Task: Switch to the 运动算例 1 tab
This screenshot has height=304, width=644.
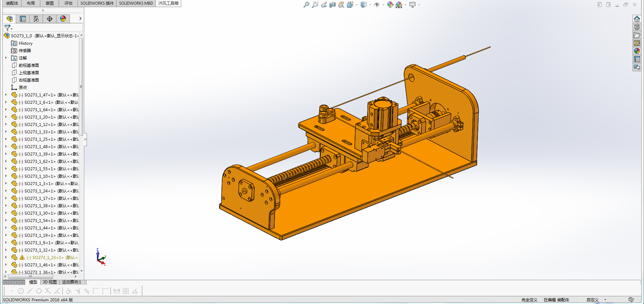Action: (71, 282)
